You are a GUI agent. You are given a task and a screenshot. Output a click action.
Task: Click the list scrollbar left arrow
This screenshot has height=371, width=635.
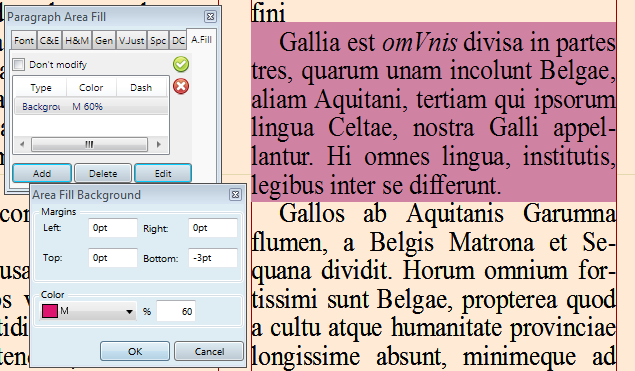[22, 144]
